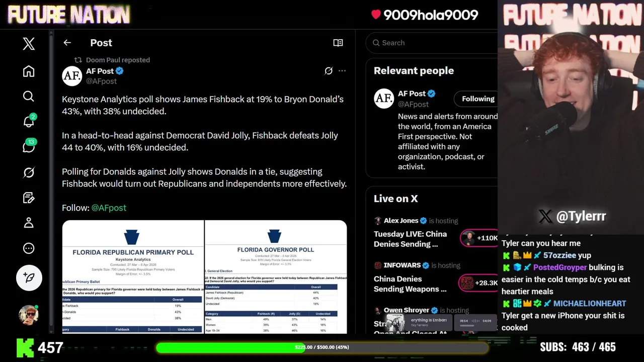Screen dimensions: 644x362
Task: Open Notifications bell with badge 2
Action: tap(29, 121)
